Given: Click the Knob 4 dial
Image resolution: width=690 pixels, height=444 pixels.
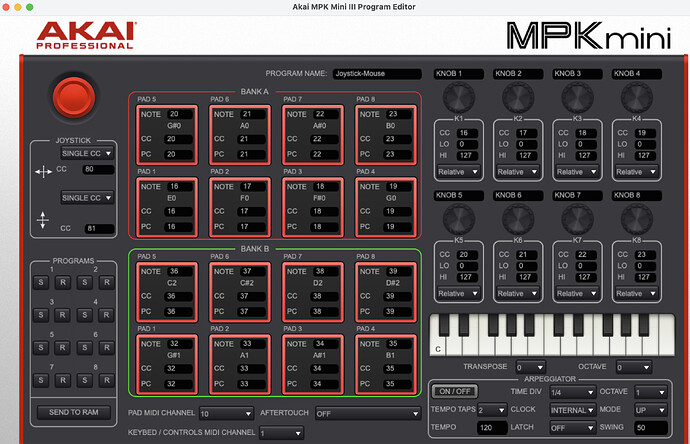Looking at the screenshot, I should coord(635,97).
